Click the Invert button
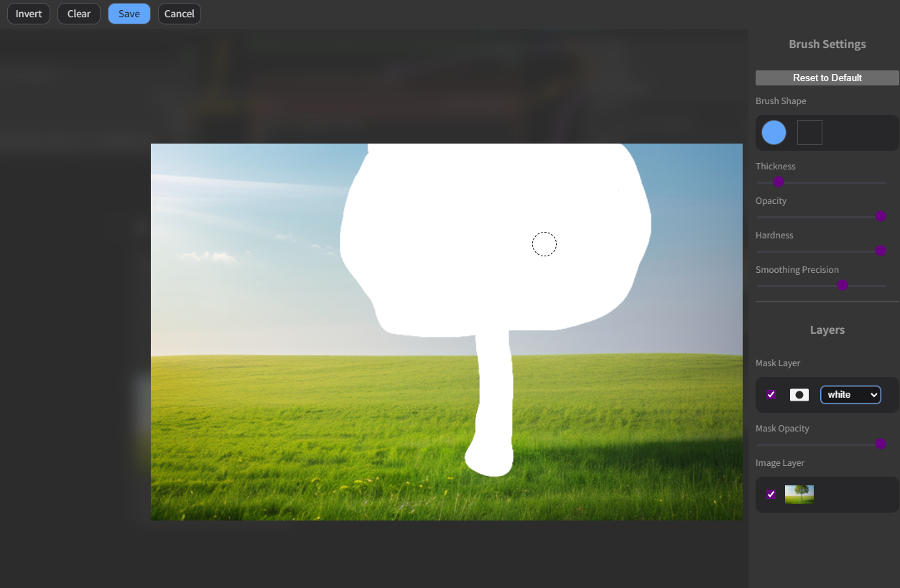Viewport: 900px width, 588px height. 29,14
